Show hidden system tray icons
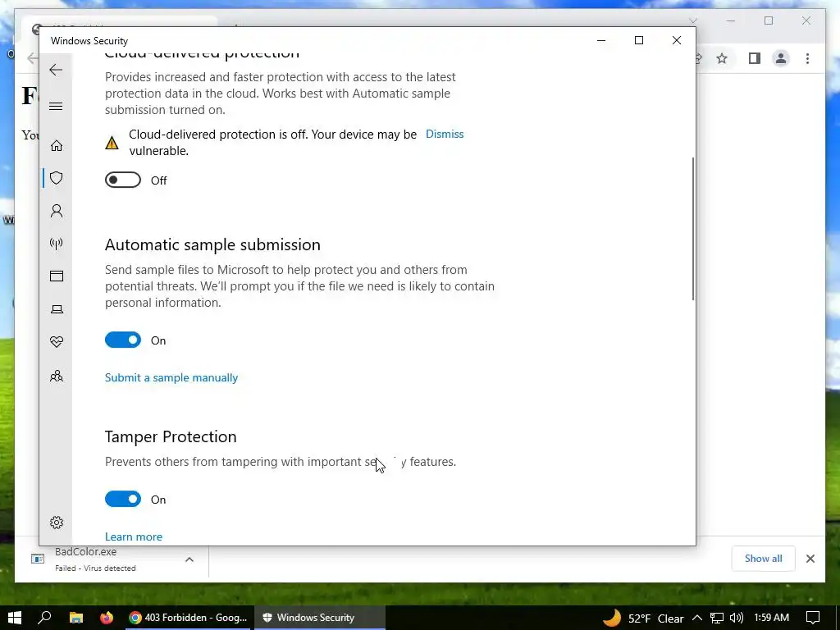 (x=697, y=619)
